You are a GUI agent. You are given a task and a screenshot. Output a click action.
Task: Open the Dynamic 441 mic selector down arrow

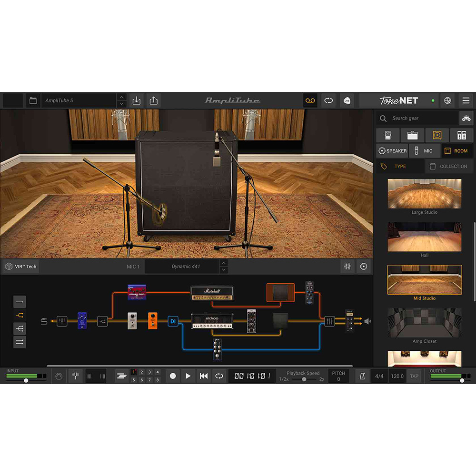(x=224, y=269)
